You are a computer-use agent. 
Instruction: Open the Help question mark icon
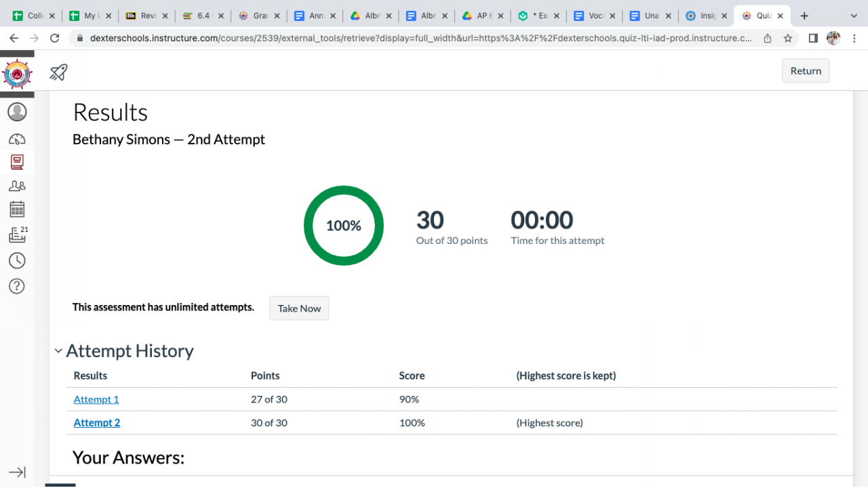(x=17, y=286)
